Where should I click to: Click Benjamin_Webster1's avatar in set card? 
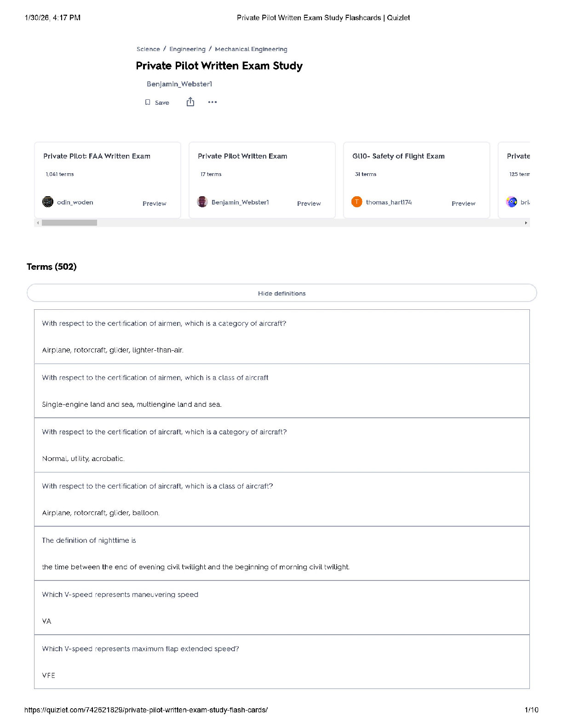point(202,202)
